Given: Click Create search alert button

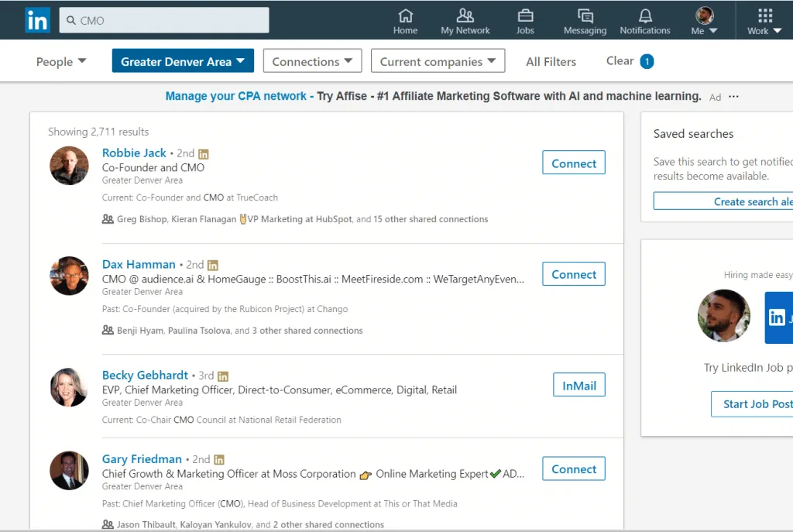Looking at the screenshot, I should click(723, 201).
